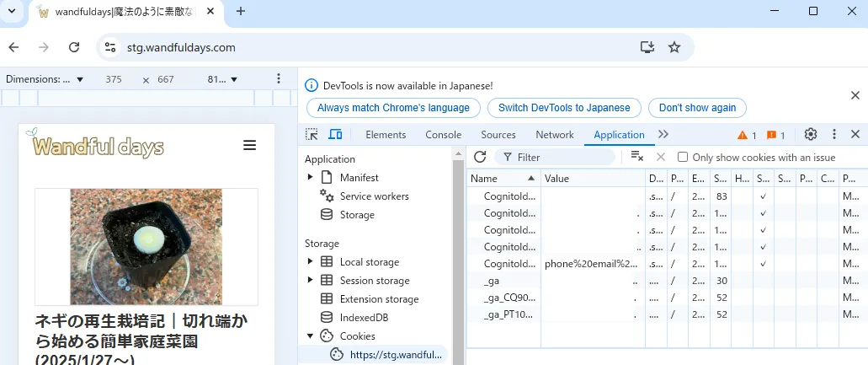This screenshot has height=365, width=868.
Task: Click the browser forward arrow
Action: click(x=44, y=48)
